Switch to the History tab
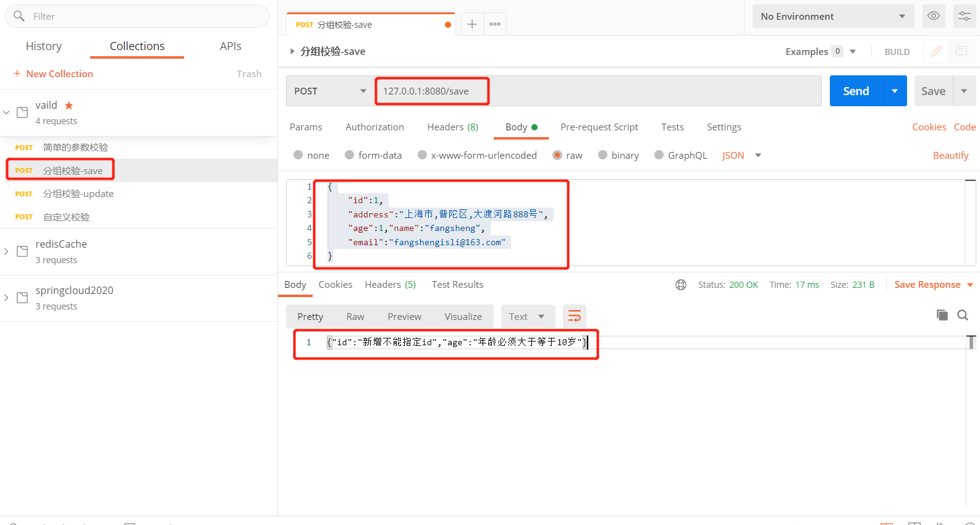 [x=44, y=46]
